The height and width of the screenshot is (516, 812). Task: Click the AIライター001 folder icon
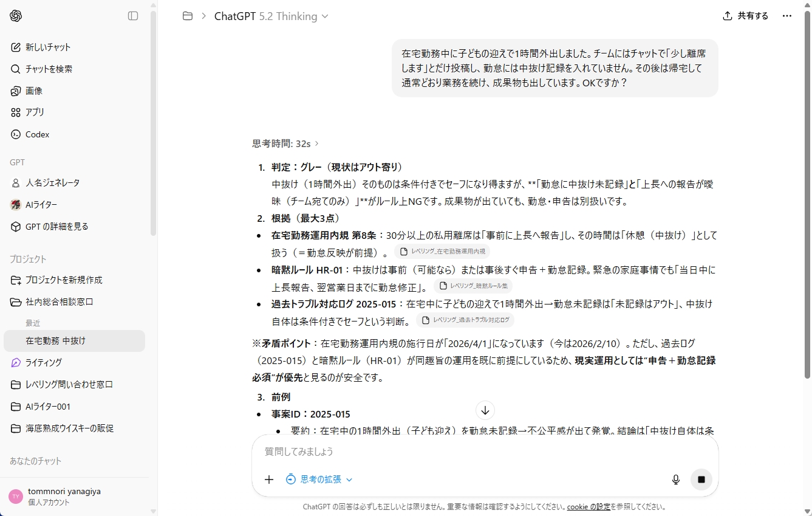point(16,407)
